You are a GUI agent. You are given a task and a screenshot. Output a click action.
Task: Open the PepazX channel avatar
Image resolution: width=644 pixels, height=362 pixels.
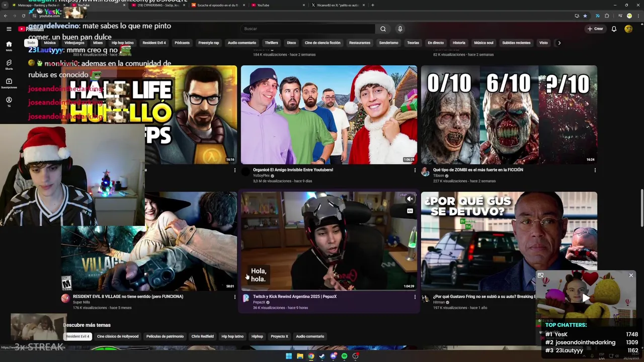[x=246, y=298]
